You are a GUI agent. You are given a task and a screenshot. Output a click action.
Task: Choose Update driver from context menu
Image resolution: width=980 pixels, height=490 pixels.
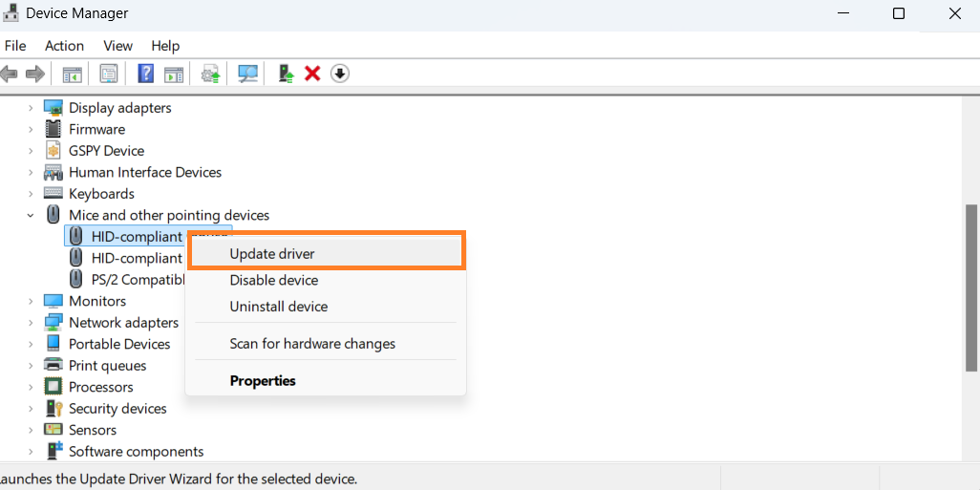pos(326,254)
